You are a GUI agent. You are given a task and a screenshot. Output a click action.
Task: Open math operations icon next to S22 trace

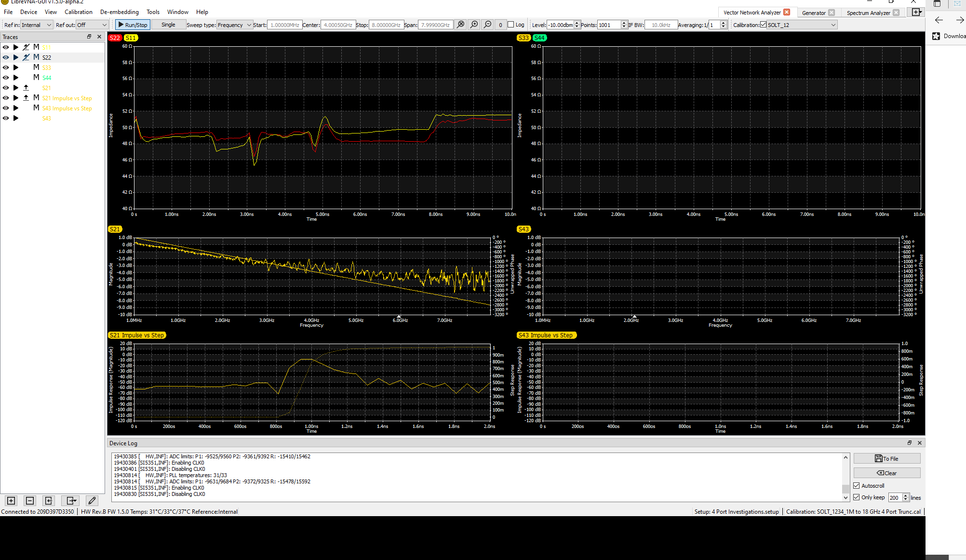(26, 57)
